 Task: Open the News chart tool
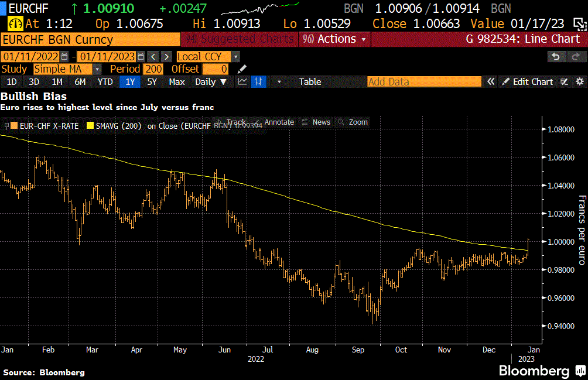pos(316,122)
